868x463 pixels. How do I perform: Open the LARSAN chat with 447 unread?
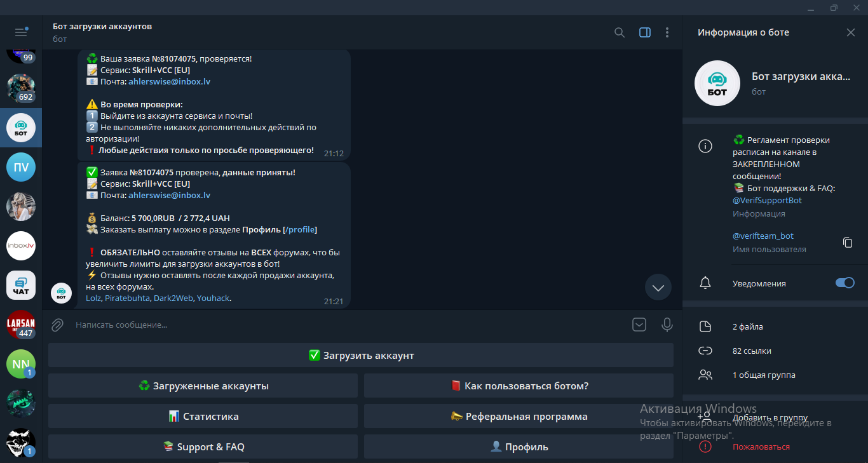tap(21, 325)
